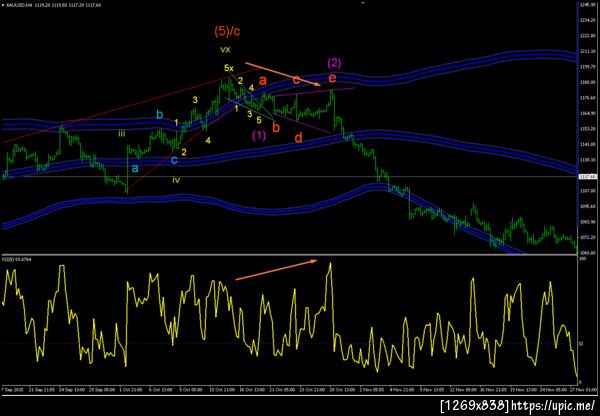Click the purple (2) wave label

(x=334, y=63)
